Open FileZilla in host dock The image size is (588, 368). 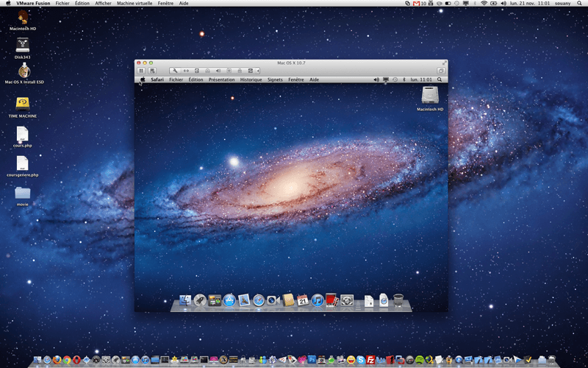370,360
